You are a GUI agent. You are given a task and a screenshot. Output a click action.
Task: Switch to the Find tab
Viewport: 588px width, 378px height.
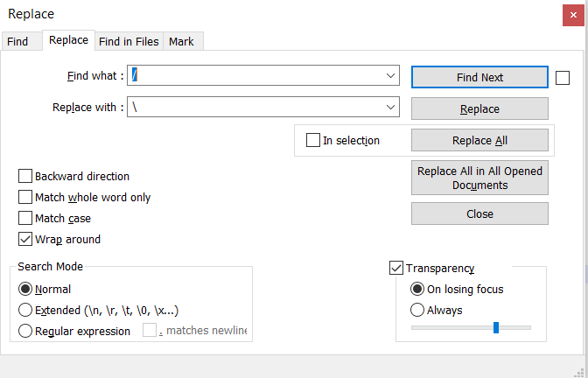pyautogui.click(x=17, y=42)
